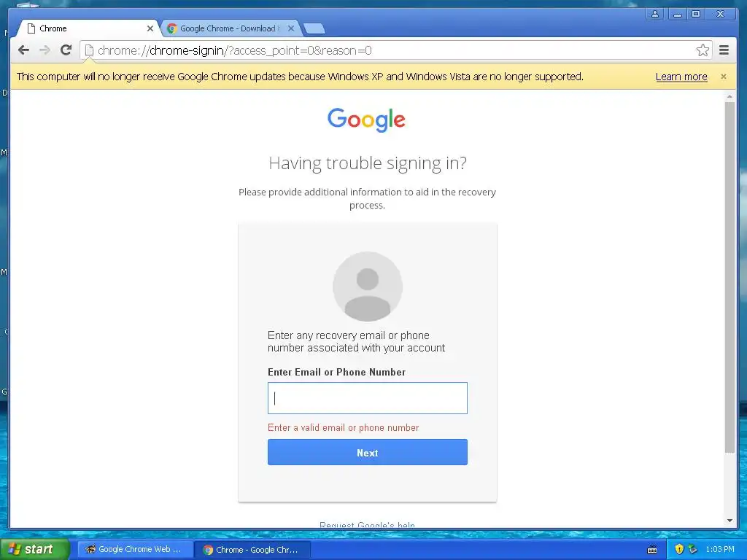Click the gray profile avatar image
The height and width of the screenshot is (560, 747).
(368, 287)
